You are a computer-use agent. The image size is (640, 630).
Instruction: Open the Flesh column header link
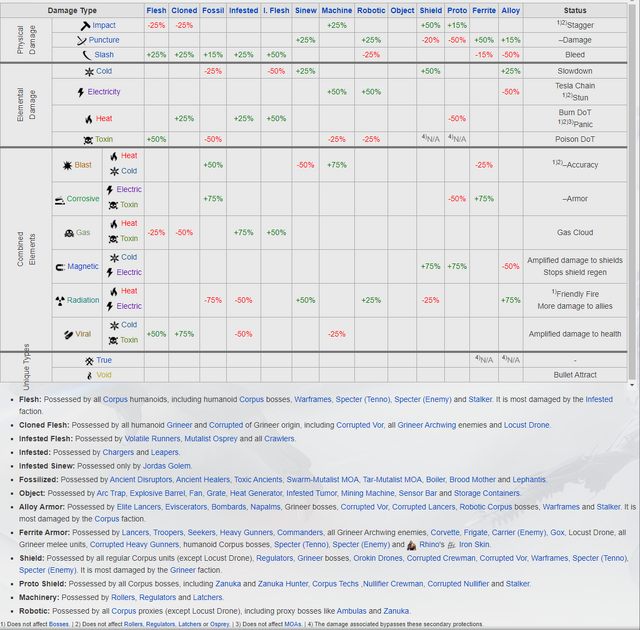tap(156, 11)
